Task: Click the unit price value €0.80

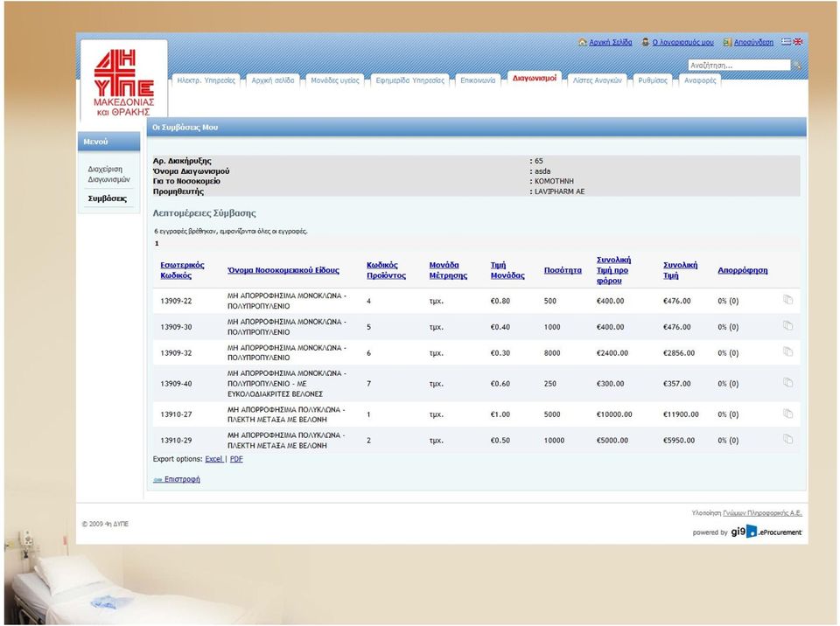Action: [500, 301]
